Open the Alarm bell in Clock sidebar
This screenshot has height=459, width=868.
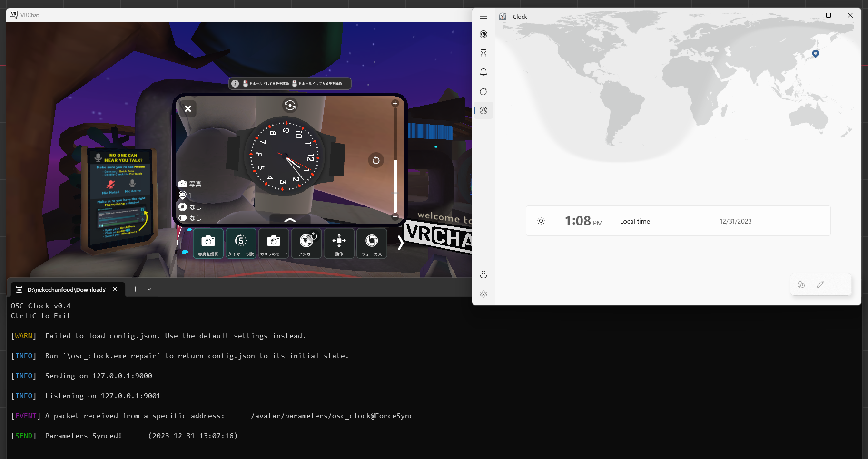[483, 72]
